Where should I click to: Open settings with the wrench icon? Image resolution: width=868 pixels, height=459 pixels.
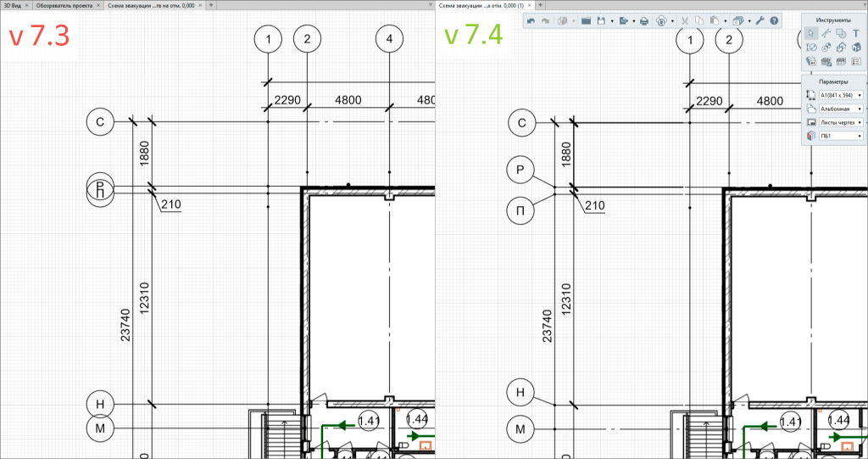point(759,20)
